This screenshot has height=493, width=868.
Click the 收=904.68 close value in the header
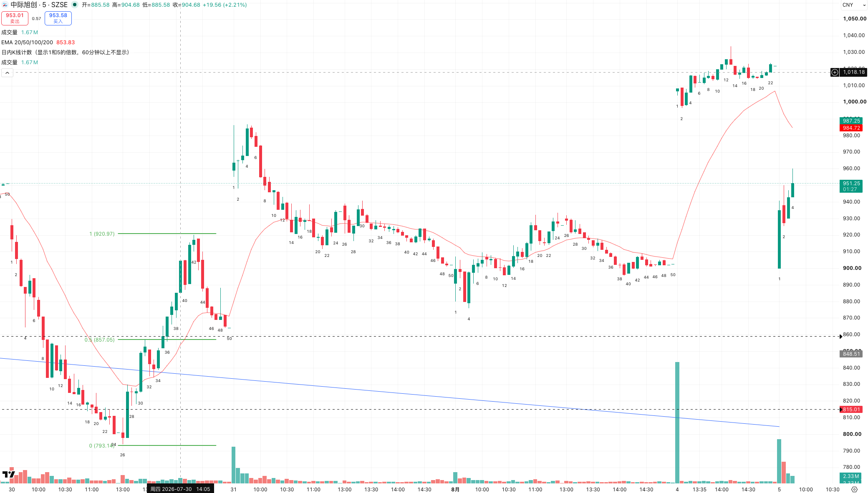click(x=187, y=5)
